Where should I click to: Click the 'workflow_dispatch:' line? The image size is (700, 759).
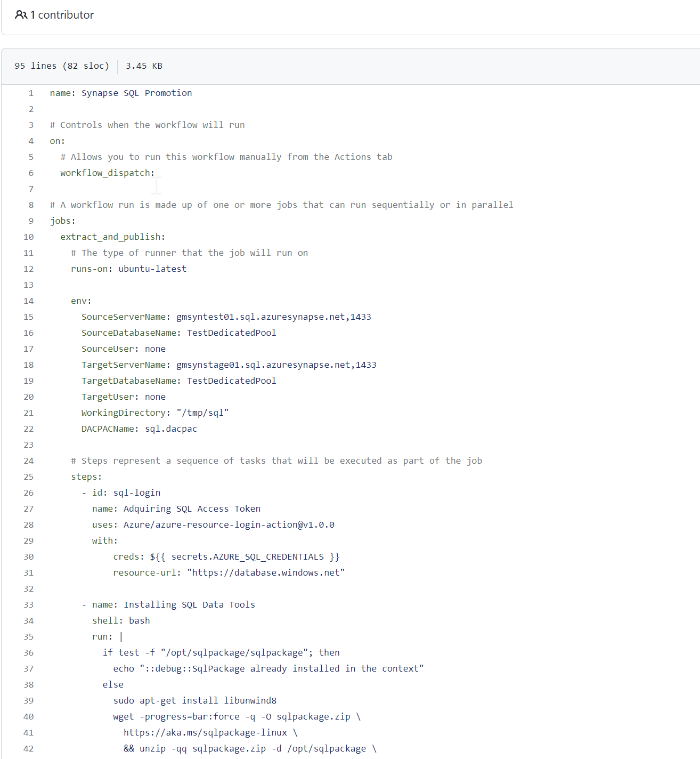tap(108, 173)
